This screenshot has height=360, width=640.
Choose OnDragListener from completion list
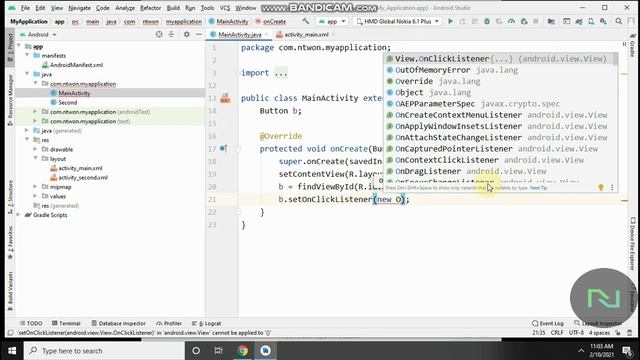(500, 171)
